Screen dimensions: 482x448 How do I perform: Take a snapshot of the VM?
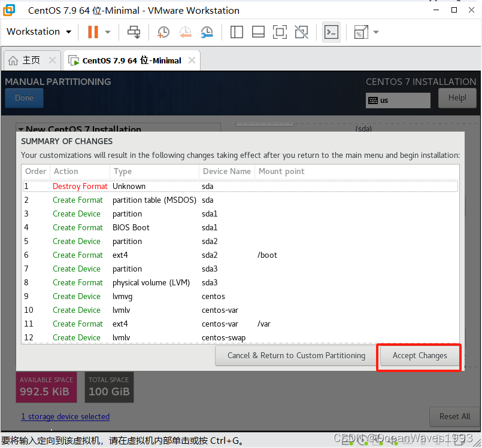(x=163, y=32)
